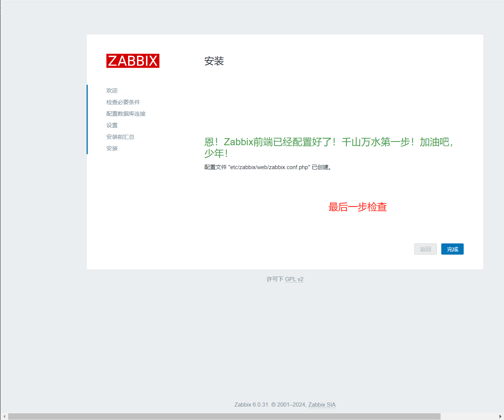
Task: Select the 安装前汇总 step
Action: [120, 137]
